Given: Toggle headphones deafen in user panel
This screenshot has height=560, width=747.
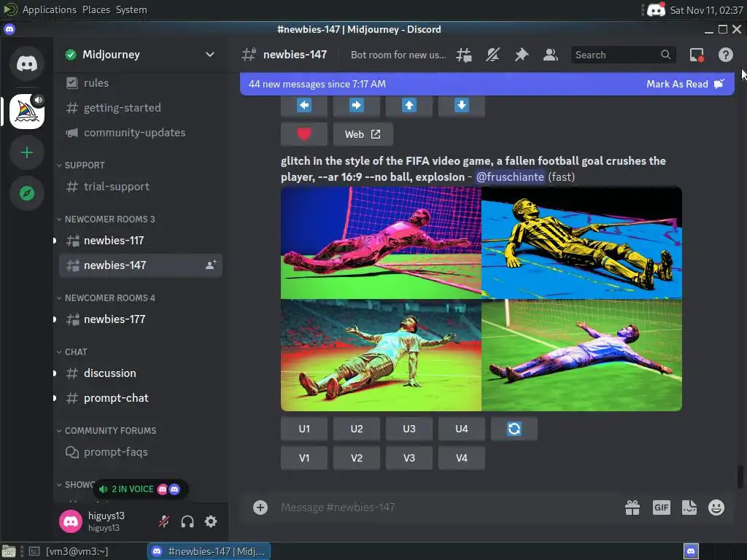Looking at the screenshot, I should click(x=187, y=521).
